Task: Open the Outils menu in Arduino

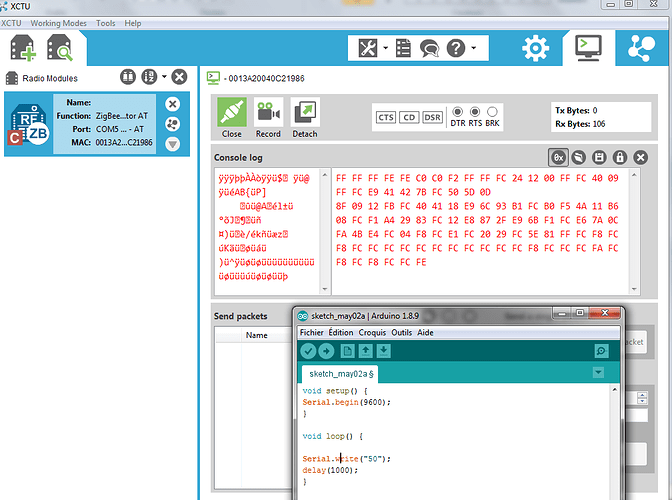Action: pyautogui.click(x=402, y=332)
